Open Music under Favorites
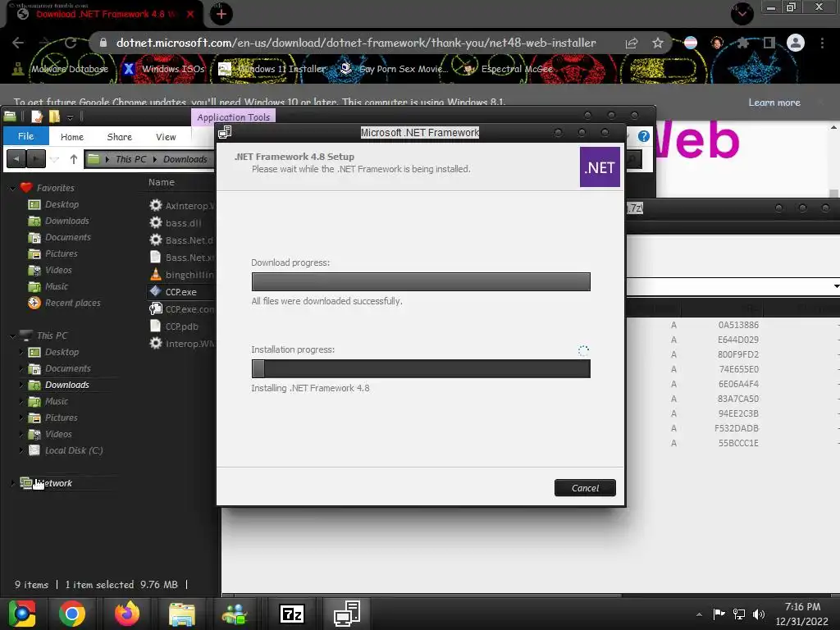This screenshot has height=630, width=840. (x=57, y=286)
